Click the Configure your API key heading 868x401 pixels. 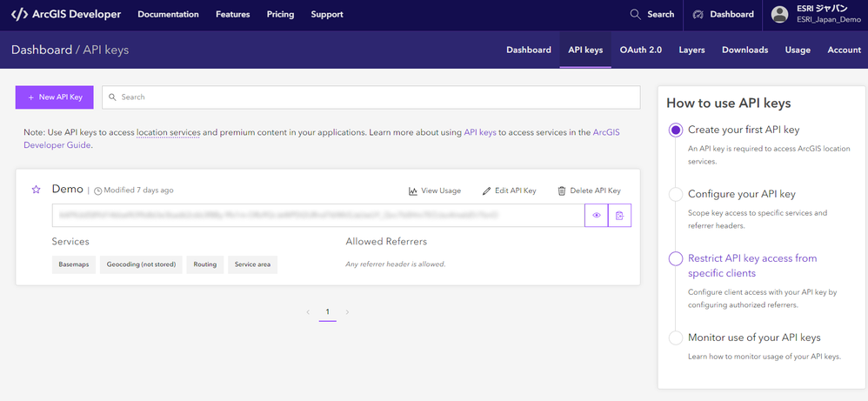[742, 194]
